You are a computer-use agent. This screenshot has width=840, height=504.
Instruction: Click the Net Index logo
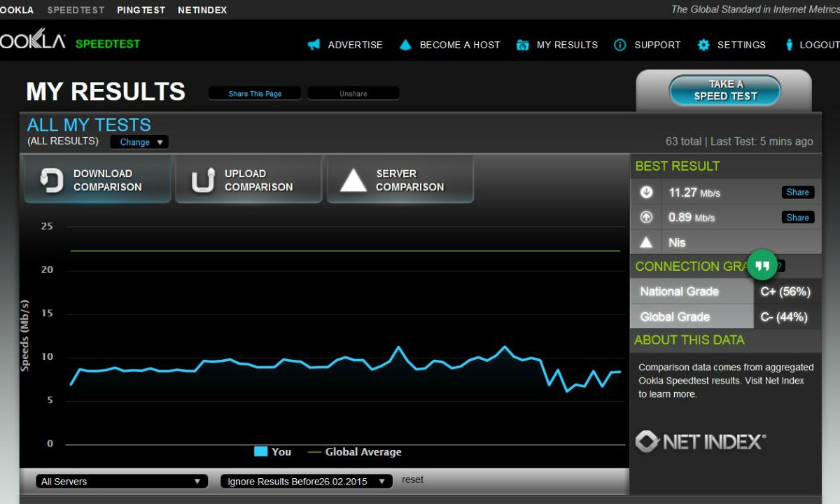click(x=700, y=441)
